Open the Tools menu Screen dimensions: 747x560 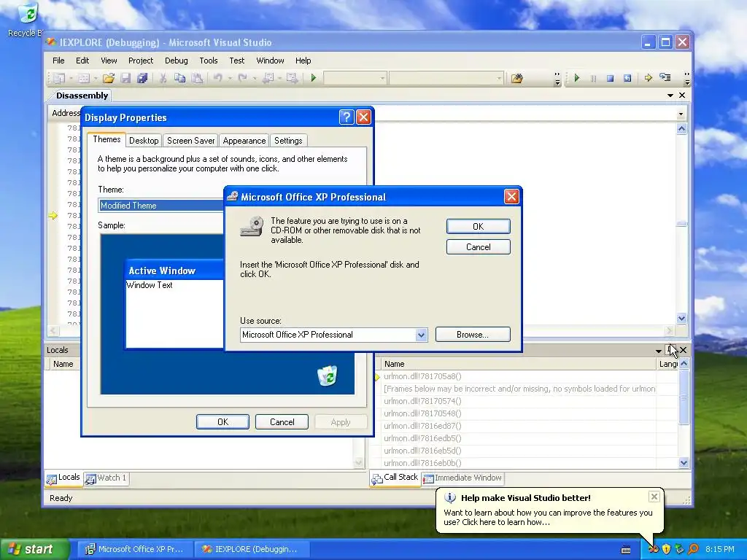(x=208, y=61)
